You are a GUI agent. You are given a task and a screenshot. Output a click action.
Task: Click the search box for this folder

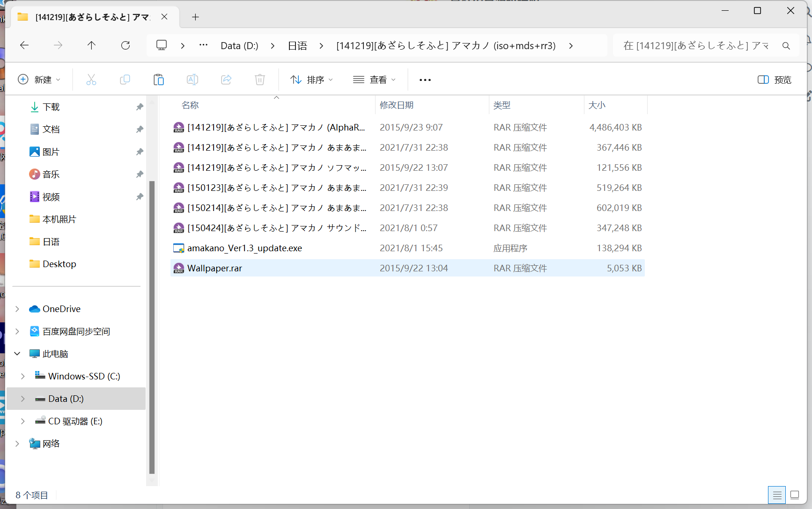click(x=698, y=45)
